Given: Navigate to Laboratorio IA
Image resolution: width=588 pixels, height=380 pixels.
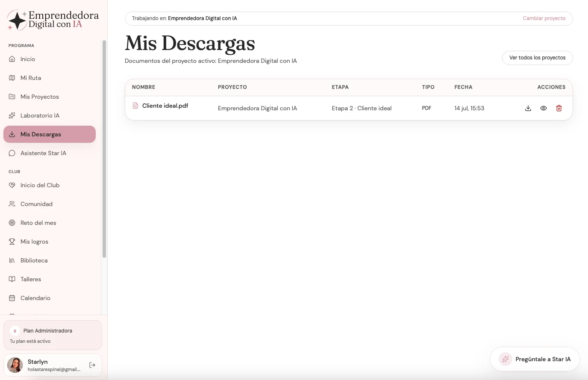Looking at the screenshot, I should click(50, 115).
